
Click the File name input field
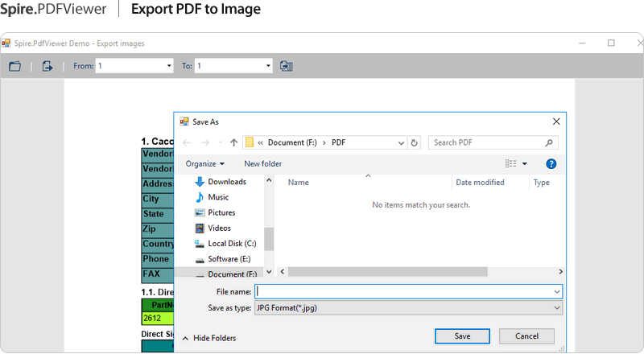(x=404, y=291)
